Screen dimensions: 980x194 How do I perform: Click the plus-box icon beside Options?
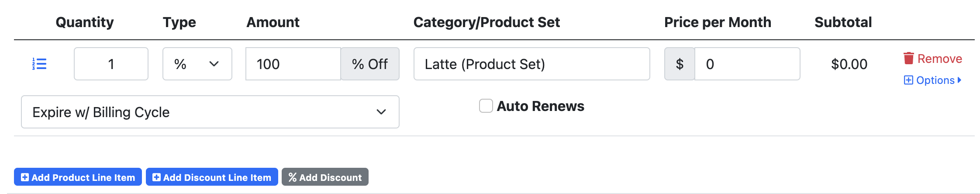[x=908, y=80]
